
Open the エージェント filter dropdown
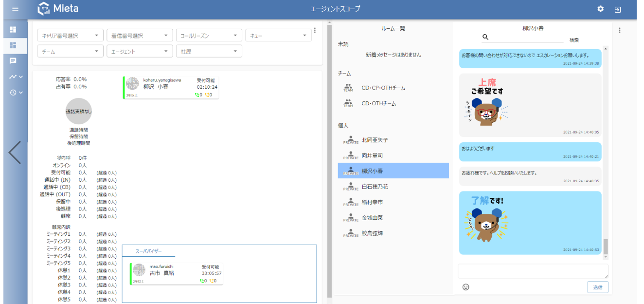click(x=140, y=51)
